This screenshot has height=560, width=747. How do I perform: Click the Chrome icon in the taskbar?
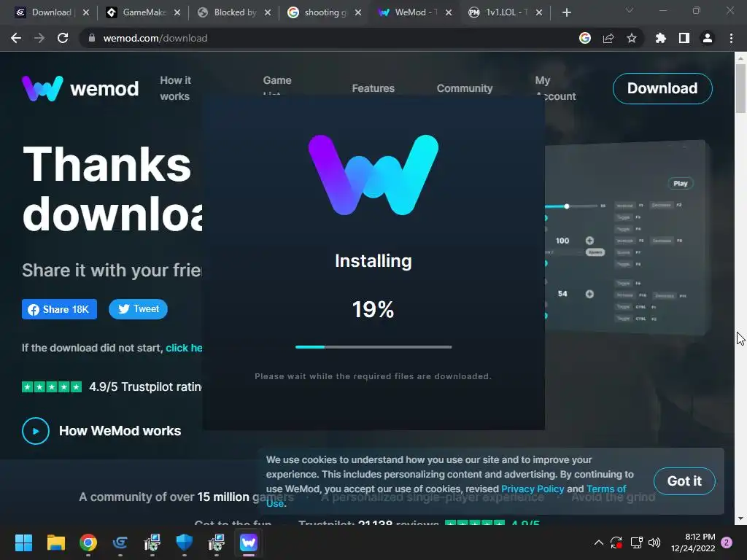pyautogui.click(x=88, y=542)
